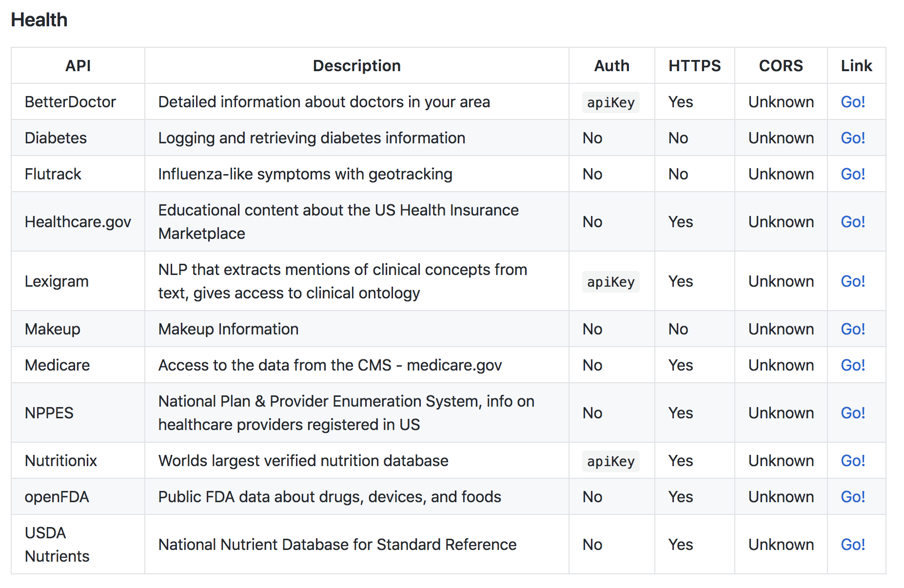Click the Diabetes row Go! link
The image size is (904, 588).
click(x=852, y=138)
